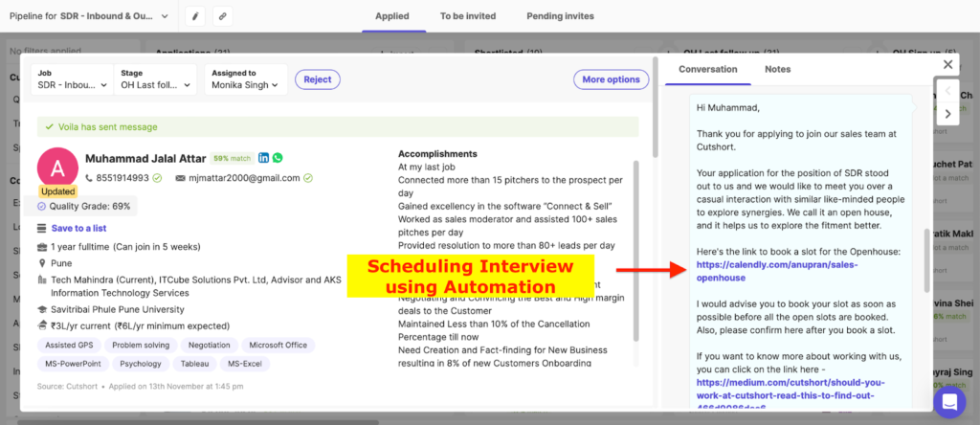Open the Stage dropdown showing OH Last foll

[x=155, y=79]
